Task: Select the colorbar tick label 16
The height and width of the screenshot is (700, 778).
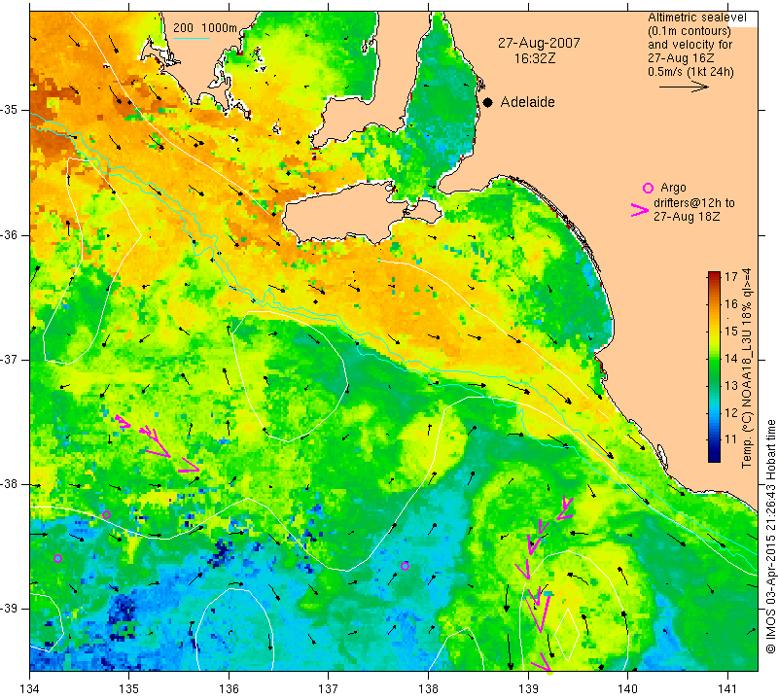Action: pyautogui.click(x=731, y=303)
